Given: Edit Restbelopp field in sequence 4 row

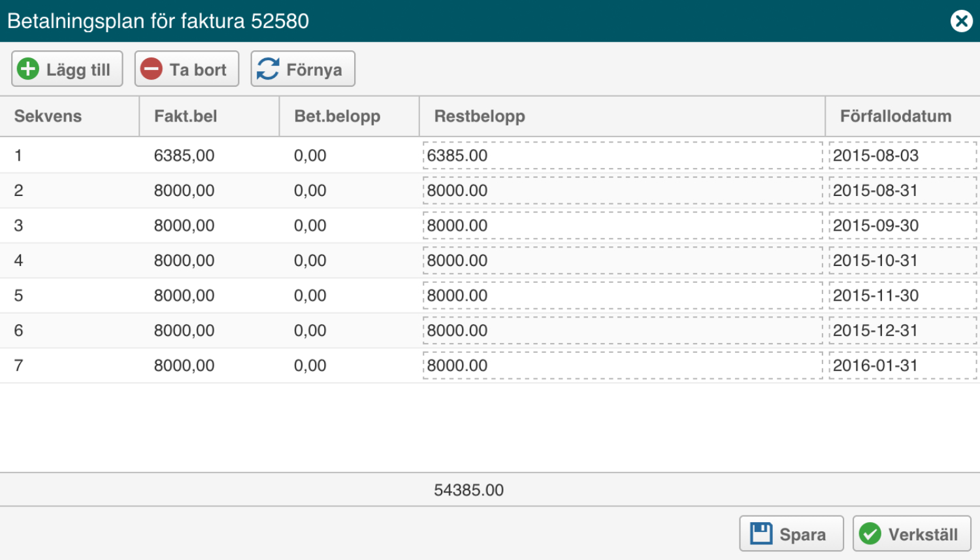Looking at the screenshot, I should (623, 260).
